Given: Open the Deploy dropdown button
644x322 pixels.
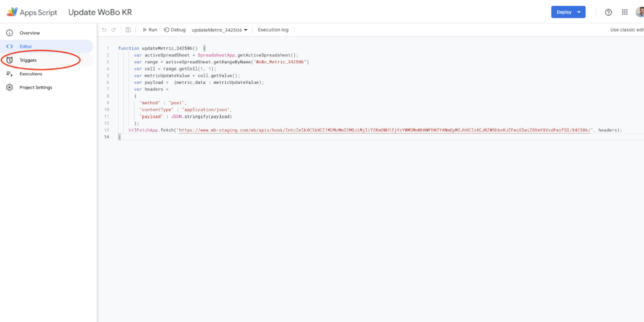Looking at the screenshot, I should (x=568, y=12).
